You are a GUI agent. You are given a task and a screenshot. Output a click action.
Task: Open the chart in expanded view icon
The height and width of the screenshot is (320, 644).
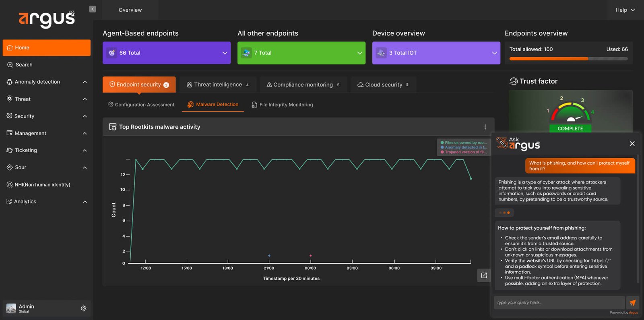(484, 275)
